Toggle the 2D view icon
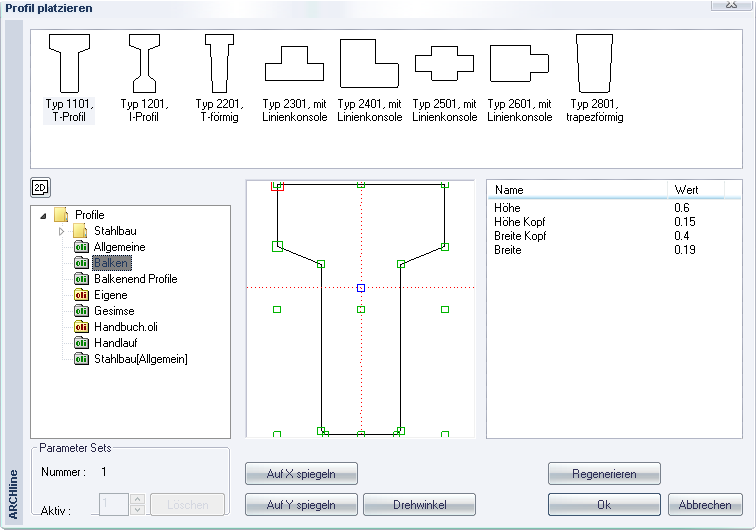Screen dimensions: 756x530 click(x=40, y=188)
